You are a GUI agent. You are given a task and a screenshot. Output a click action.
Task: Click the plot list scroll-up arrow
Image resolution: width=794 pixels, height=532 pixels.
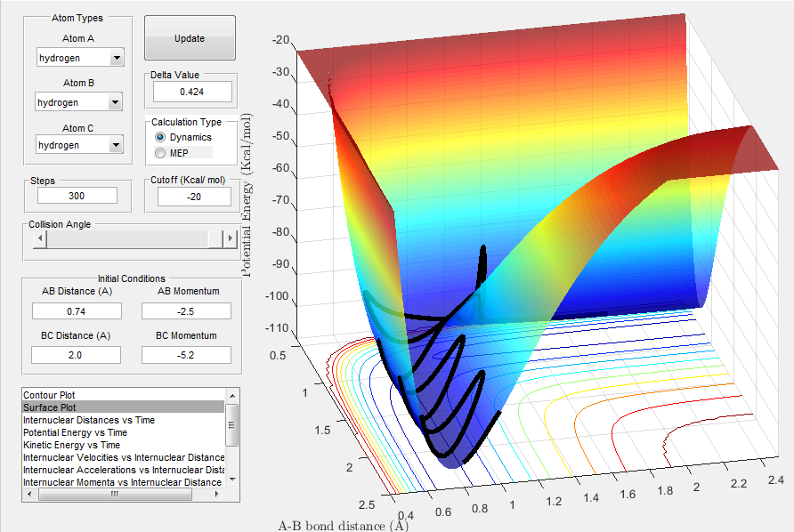pos(232,395)
